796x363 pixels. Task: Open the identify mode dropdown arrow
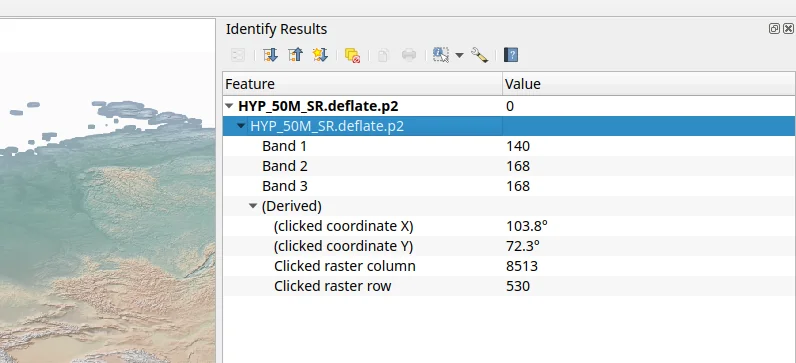click(x=459, y=55)
